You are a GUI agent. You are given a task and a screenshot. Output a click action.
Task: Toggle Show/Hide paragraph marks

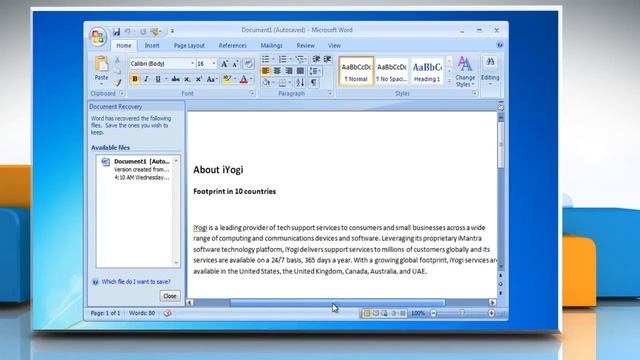314,83
